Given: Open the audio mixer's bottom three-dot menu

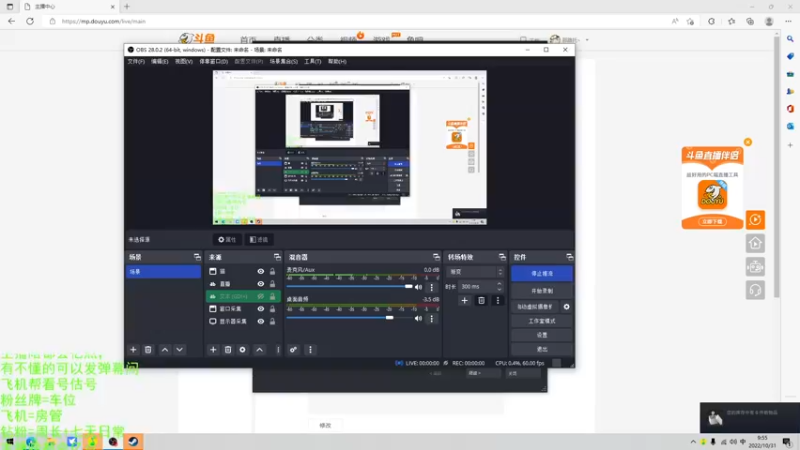Looking at the screenshot, I should point(310,349).
